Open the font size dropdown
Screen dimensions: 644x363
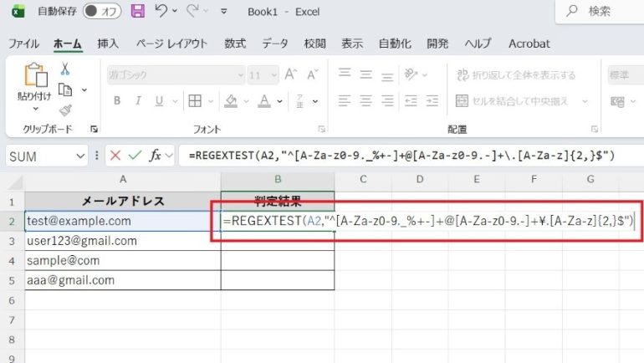(274, 75)
